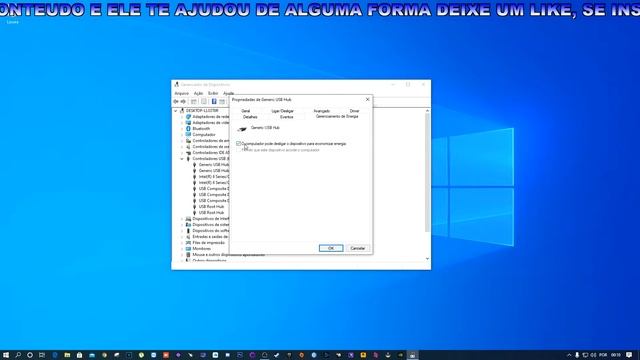640x360 pixels.
Task: Show hidden system tray icons chevron
Action: [569, 355]
